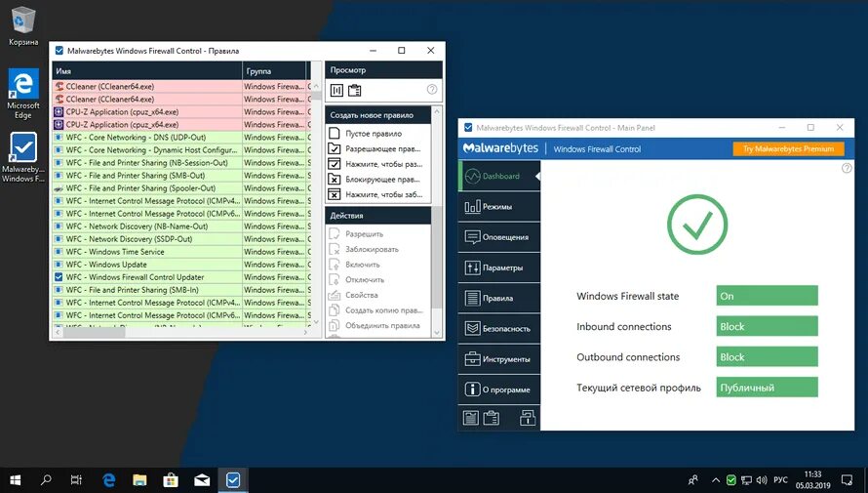The height and width of the screenshot is (493, 868).
Task: Show hidden tray icons chevron
Action: pyautogui.click(x=716, y=480)
